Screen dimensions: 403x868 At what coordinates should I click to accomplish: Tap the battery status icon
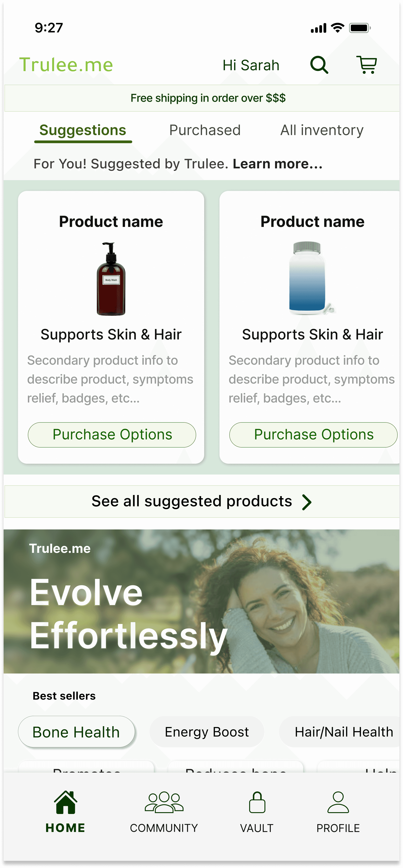tap(360, 28)
